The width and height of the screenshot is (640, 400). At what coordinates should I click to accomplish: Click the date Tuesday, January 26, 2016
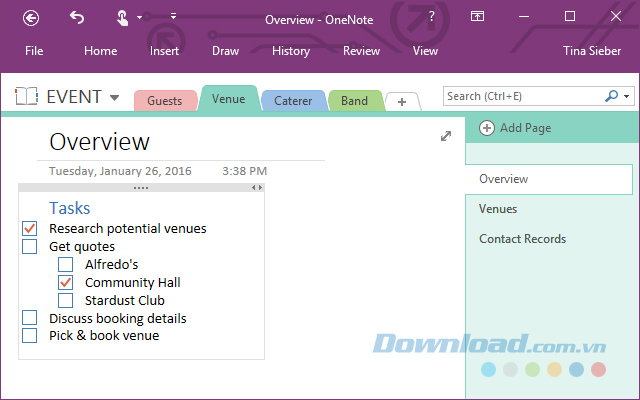coord(120,171)
